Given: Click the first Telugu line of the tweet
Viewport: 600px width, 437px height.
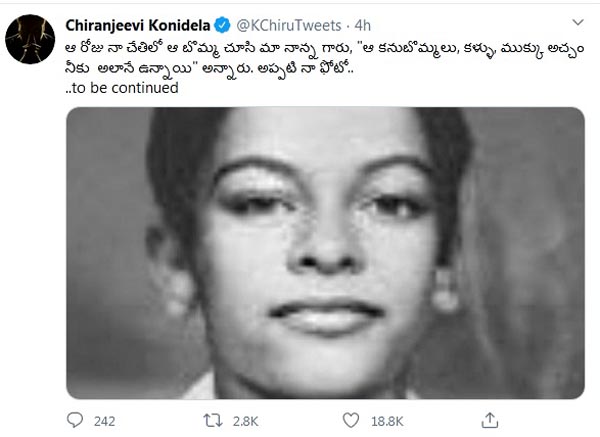Looking at the screenshot, I should point(324,49).
